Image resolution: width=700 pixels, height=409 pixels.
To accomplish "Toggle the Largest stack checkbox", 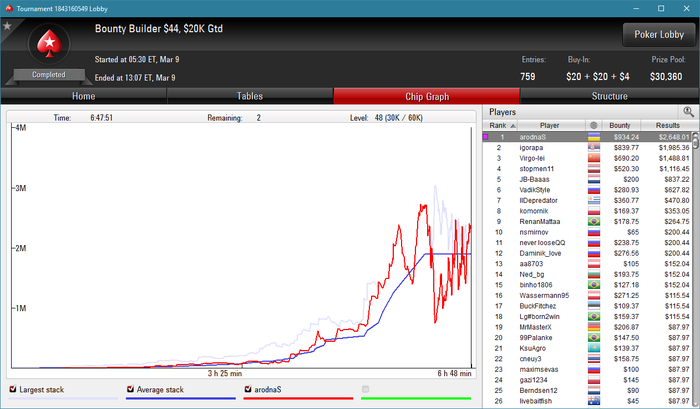I will click(x=12, y=389).
